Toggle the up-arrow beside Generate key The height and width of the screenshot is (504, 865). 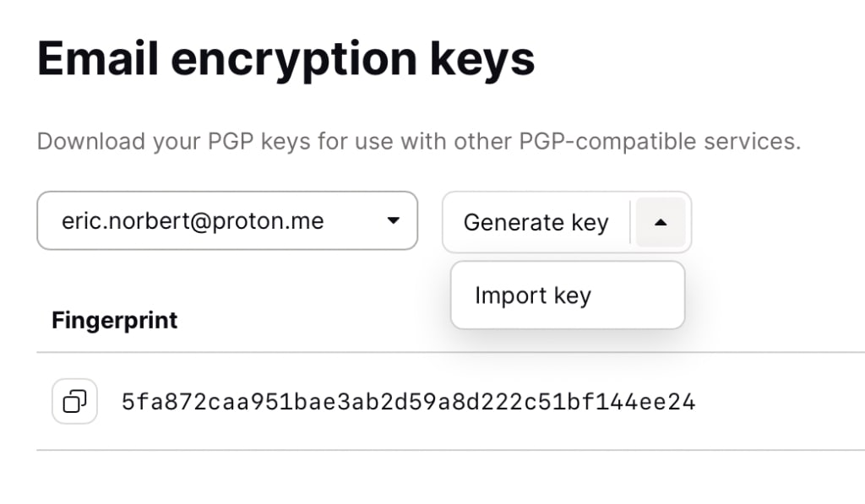coord(661,222)
